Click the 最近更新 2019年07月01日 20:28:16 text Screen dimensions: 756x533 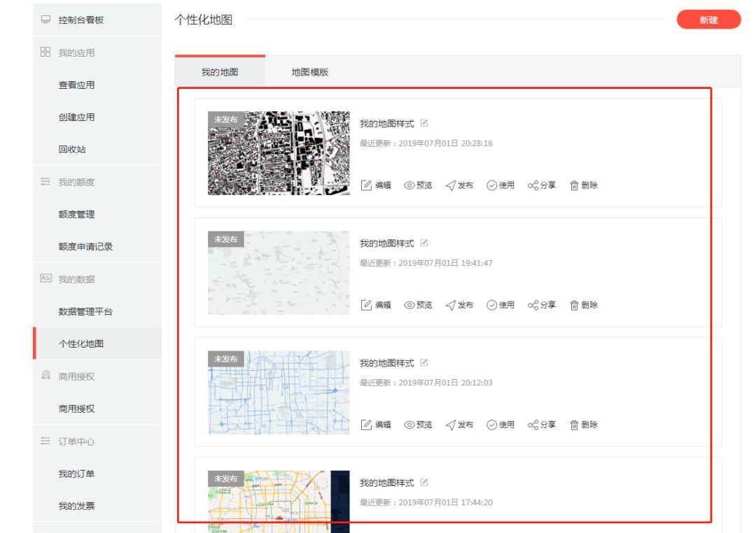426,143
